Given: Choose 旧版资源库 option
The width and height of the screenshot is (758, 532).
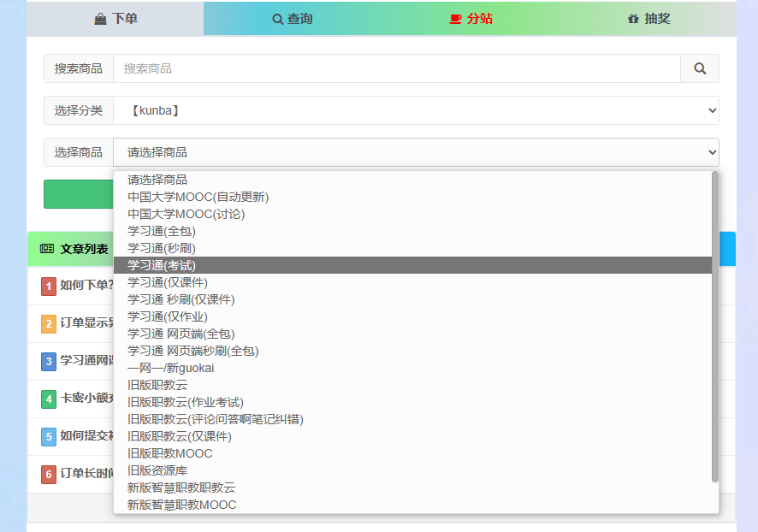Looking at the screenshot, I should (x=413, y=470).
